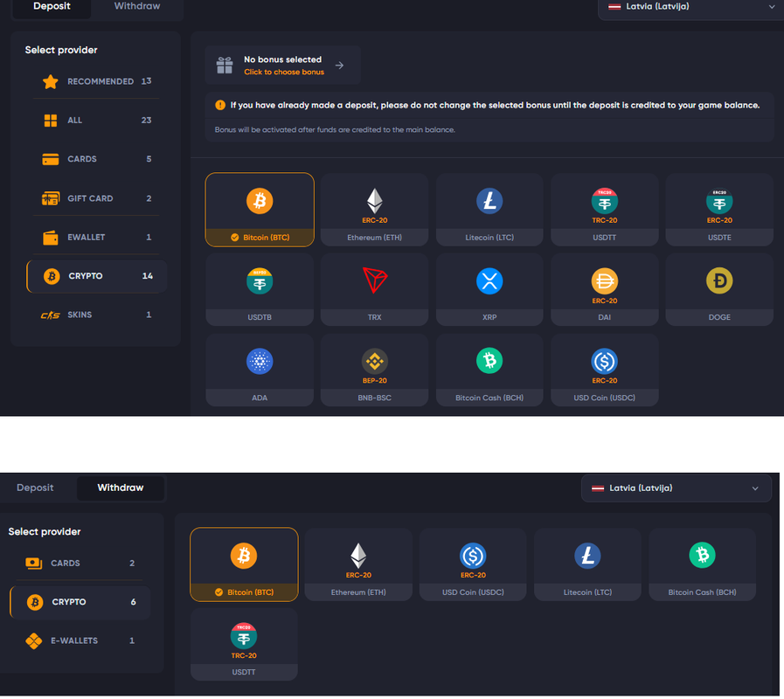Show ALL 23 deposit providers

(96, 121)
